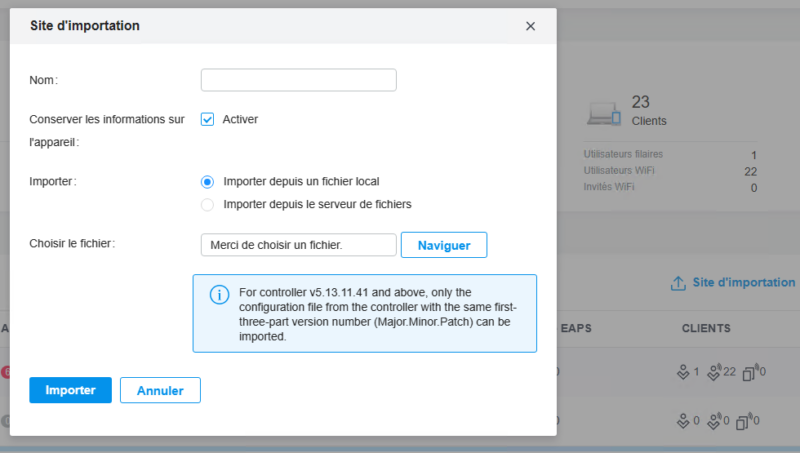Click the Naviguer button
The width and height of the screenshot is (800, 453).
point(444,245)
